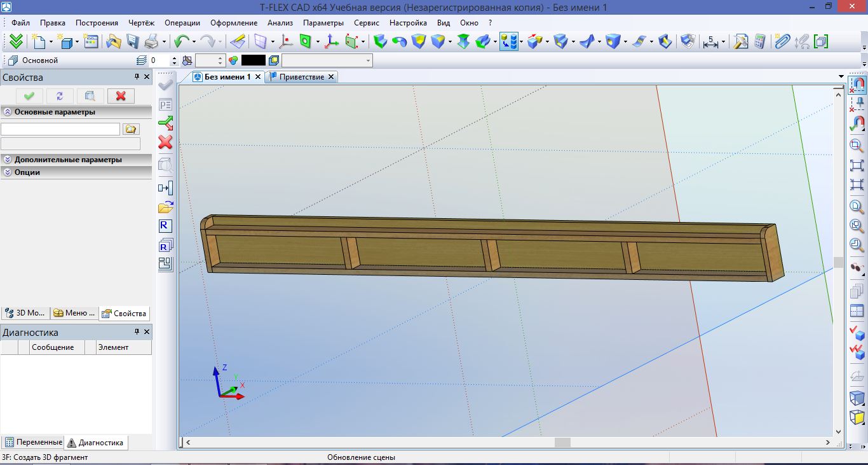Click the refresh arrows button in Свойства
The height and width of the screenshot is (465, 868).
click(x=60, y=95)
